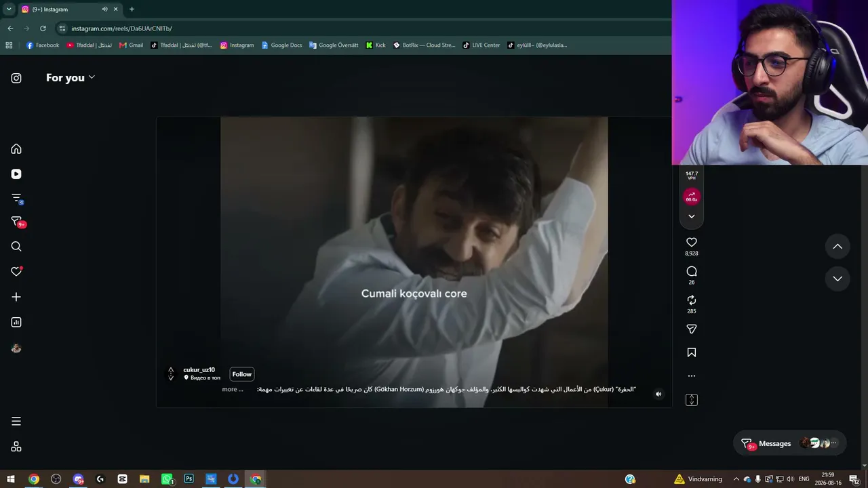868x488 pixels.
Task: Repost the reel
Action: click(692, 300)
